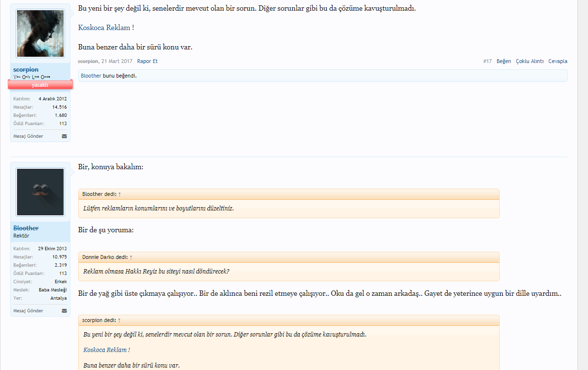The width and height of the screenshot is (588, 370).
Task: Jump to original via 'scorpion dedi: ↑' quote header
Action: coord(101,320)
